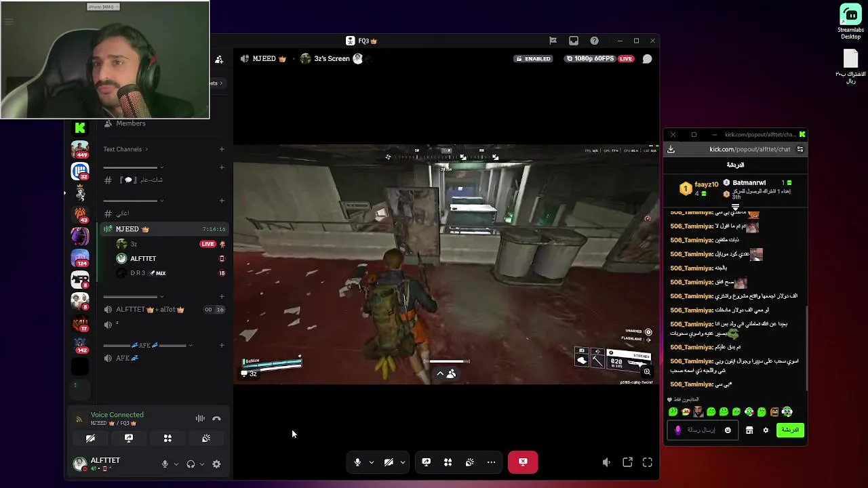Screen dimensions: 868x488
Task: Open emoji picker in Kick chat
Action: pyautogui.click(x=728, y=430)
